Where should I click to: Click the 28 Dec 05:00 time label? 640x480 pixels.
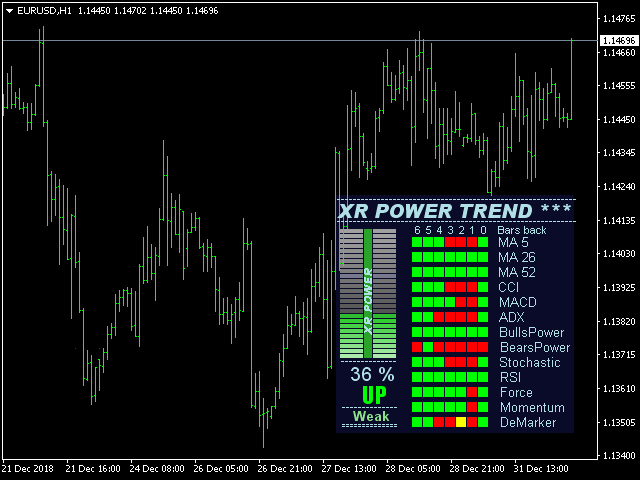coord(413,469)
